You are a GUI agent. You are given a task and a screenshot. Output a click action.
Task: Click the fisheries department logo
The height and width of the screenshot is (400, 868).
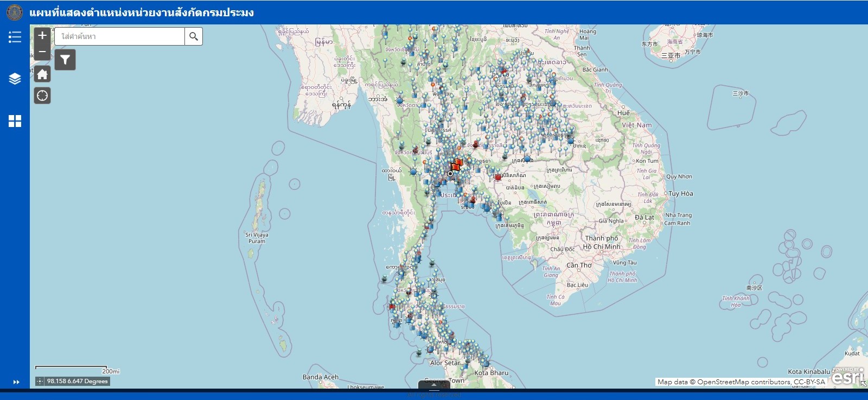14,12
